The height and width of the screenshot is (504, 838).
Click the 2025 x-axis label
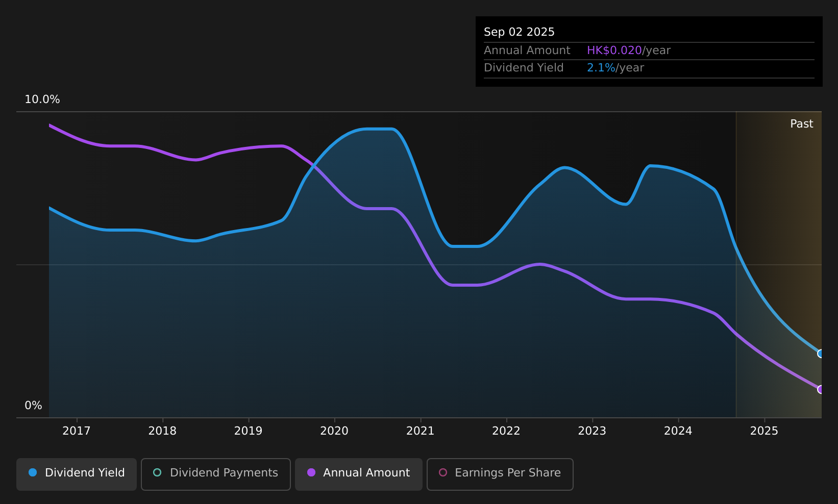(764, 431)
